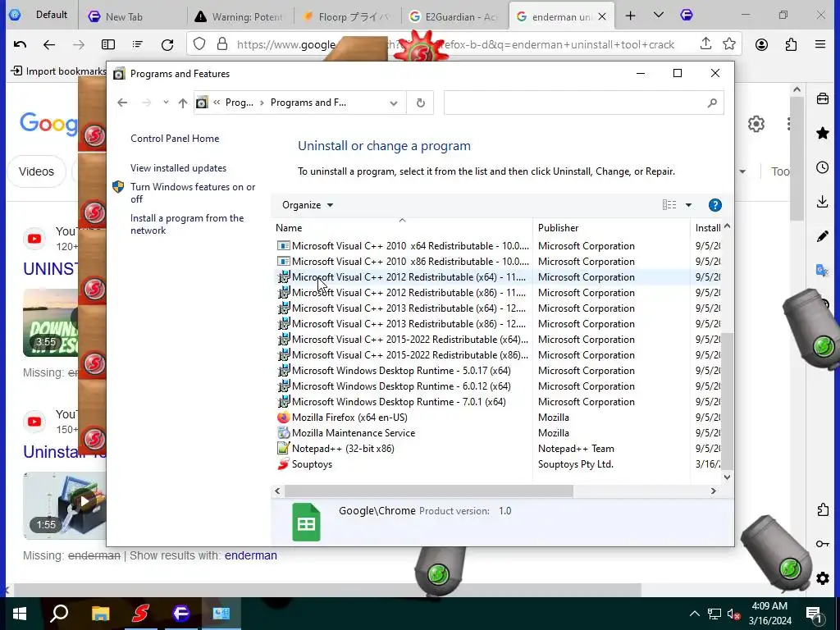Switch to the E2Guardian browser tab
Image resolution: width=840 pixels, height=630 pixels.
pos(454,16)
